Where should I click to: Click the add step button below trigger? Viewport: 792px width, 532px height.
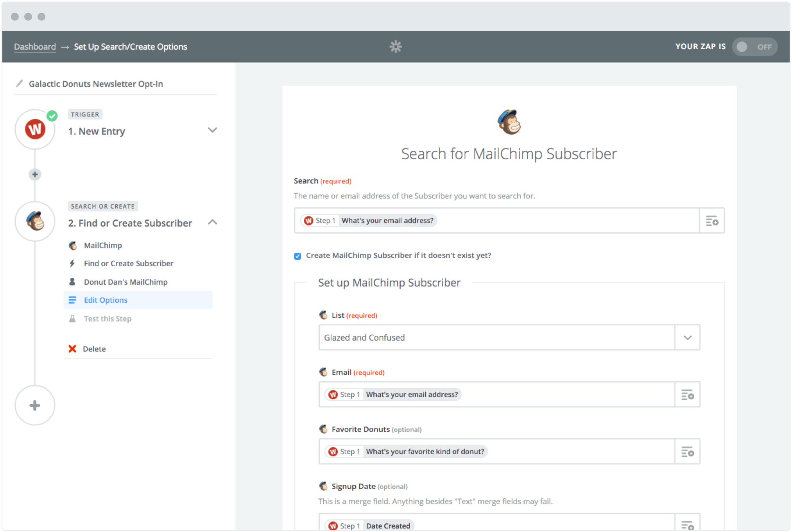34,174
